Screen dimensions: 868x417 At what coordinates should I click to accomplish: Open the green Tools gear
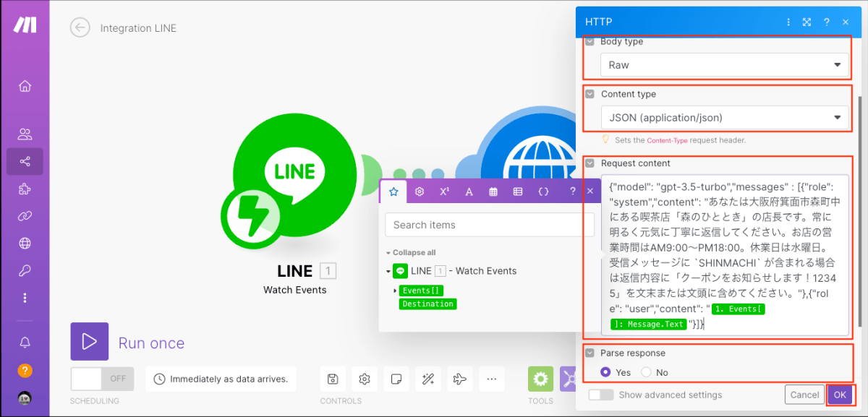540,379
